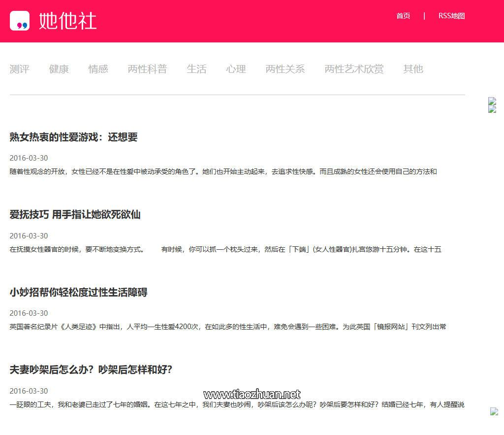Viewport: 504px width, 435px height.
Task: Go to the 心理 section
Action: tap(236, 69)
